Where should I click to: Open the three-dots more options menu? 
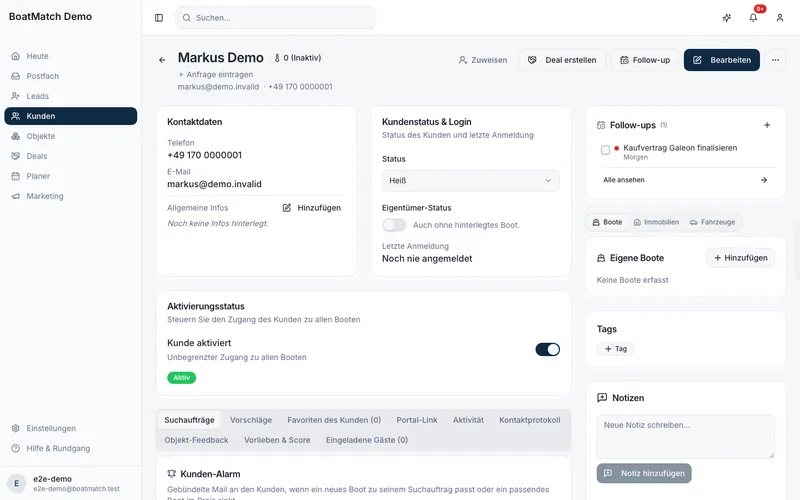pyautogui.click(x=776, y=60)
